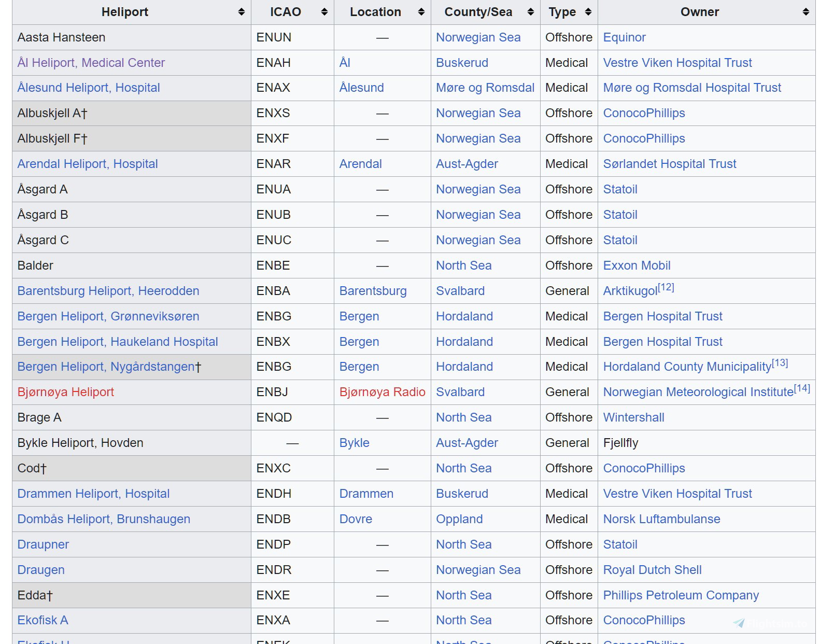Image resolution: width=820 pixels, height=644 pixels.
Task: Select the Balder heliport name
Action: coord(35,265)
